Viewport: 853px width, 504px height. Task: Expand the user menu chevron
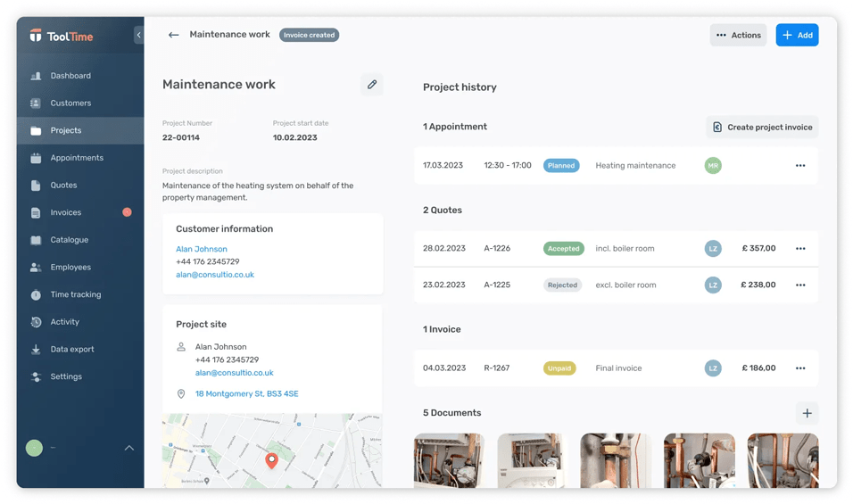128,448
